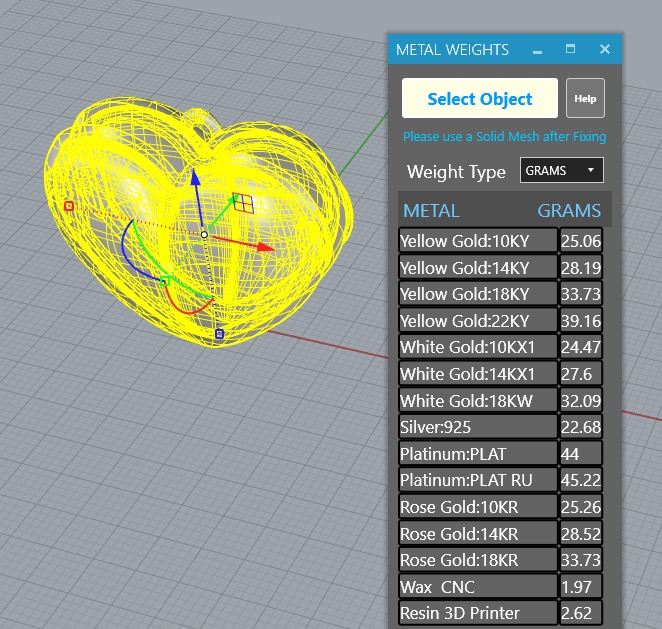Image resolution: width=662 pixels, height=629 pixels.
Task: Click the 25.06 value for Yellow Gold 10KY
Action: click(x=581, y=241)
